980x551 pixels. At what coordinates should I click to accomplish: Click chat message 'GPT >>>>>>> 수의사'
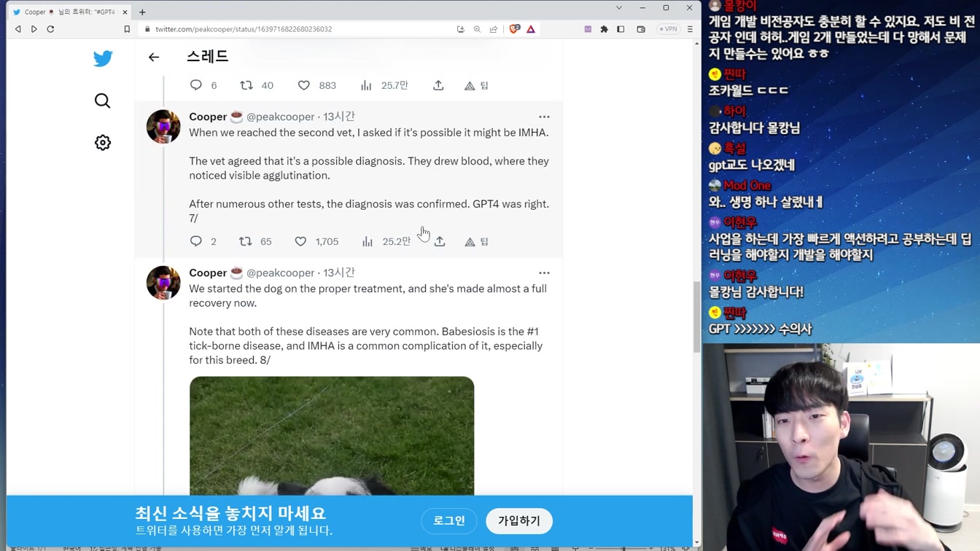click(x=761, y=329)
